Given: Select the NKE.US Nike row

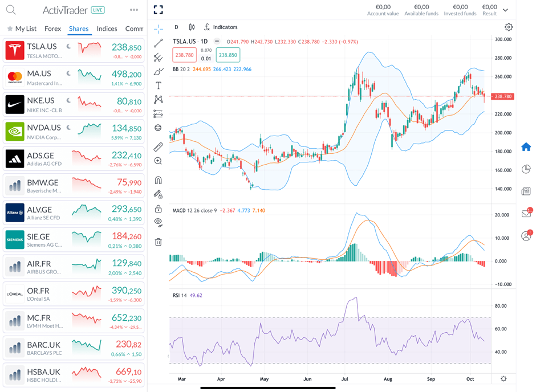Looking at the screenshot, I should [74, 104].
